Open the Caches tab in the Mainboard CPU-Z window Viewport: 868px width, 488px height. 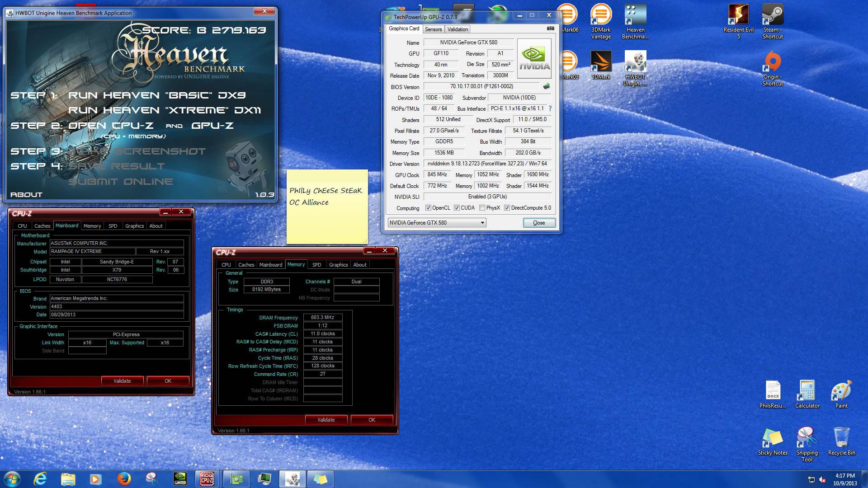coord(42,226)
